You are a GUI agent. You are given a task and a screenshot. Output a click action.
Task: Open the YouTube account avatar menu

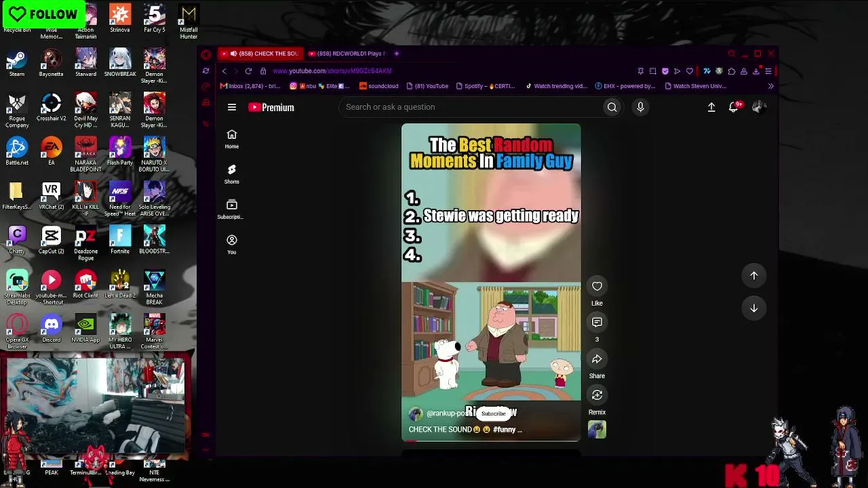tap(759, 107)
